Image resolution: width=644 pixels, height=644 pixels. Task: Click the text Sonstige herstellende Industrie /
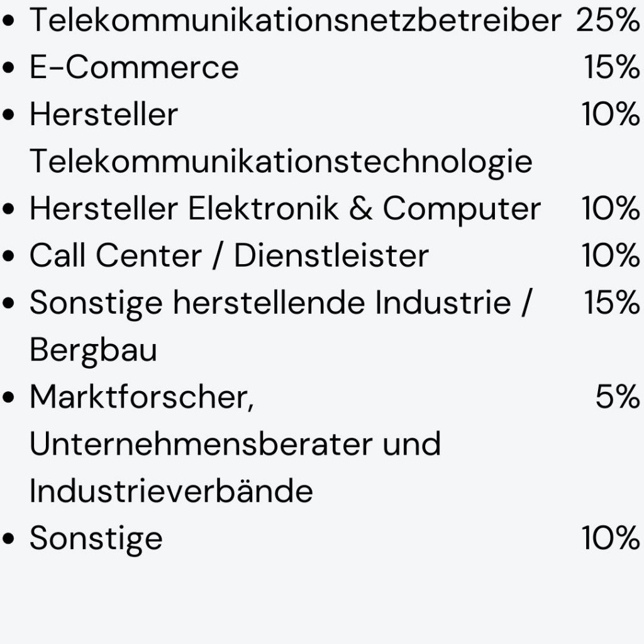pyautogui.click(x=280, y=303)
